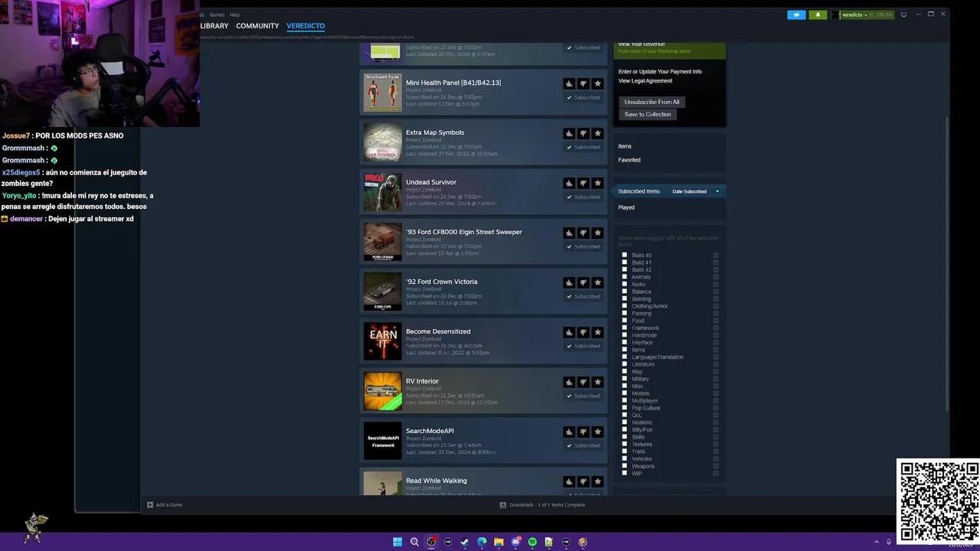
Task: Open Played workshop items
Action: pyautogui.click(x=626, y=207)
